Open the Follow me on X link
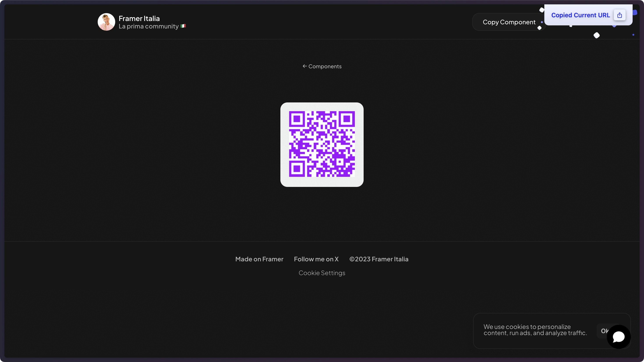This screenshot has width=644, height=362. [316, 259]
